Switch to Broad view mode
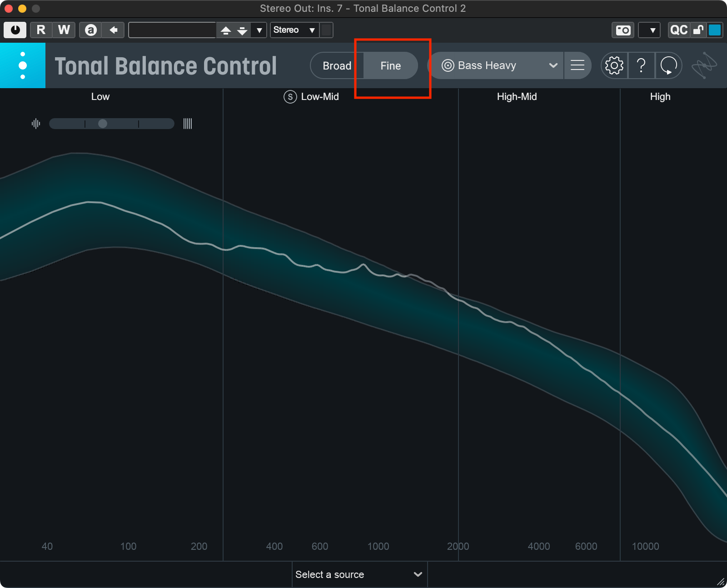Viewport: 727px width, 588px height. 337,65
